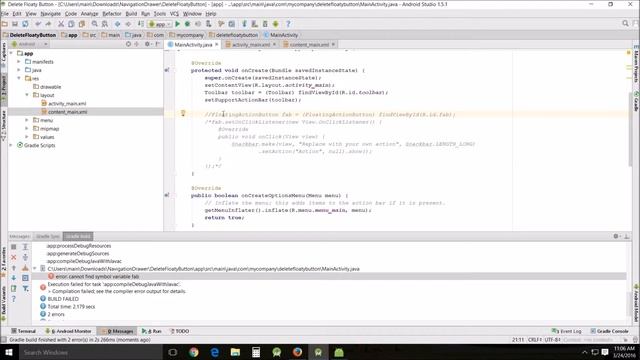The width and height of the screenshot is (640, 360).
Task: Click the Cut scissors icon
Action: (x=61, y=24)
